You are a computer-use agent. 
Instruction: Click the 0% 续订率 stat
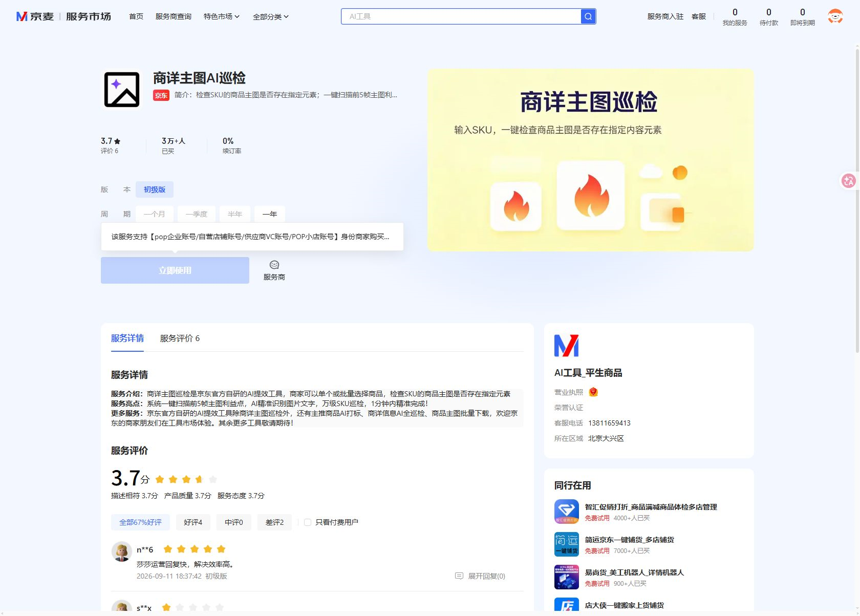click(232, 145)
